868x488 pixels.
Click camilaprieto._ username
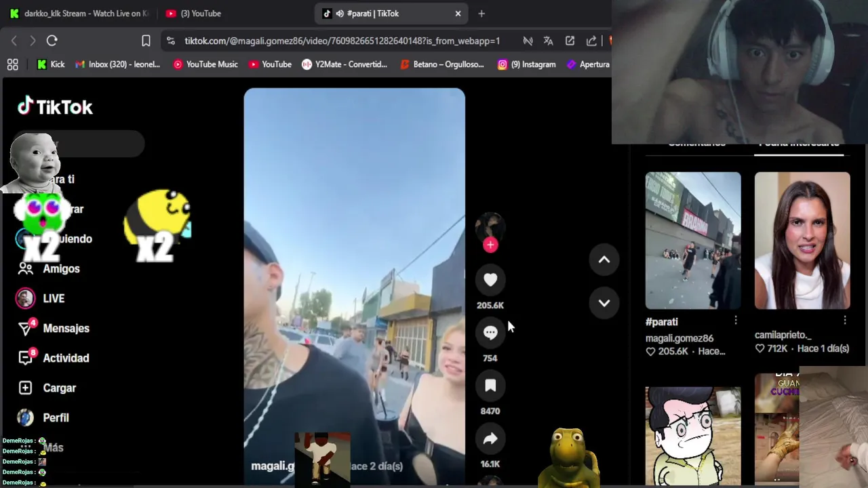click(783, 335)
